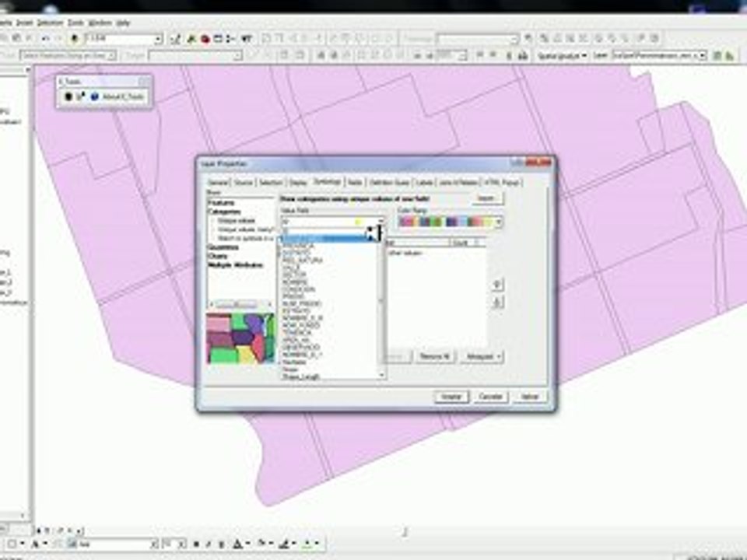Open the Window menu

(x=100, y=23)
